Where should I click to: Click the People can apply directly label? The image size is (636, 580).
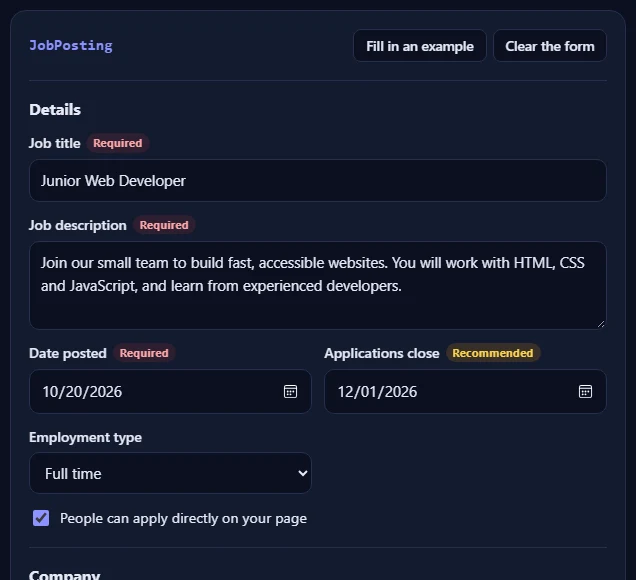pos(183,518)
